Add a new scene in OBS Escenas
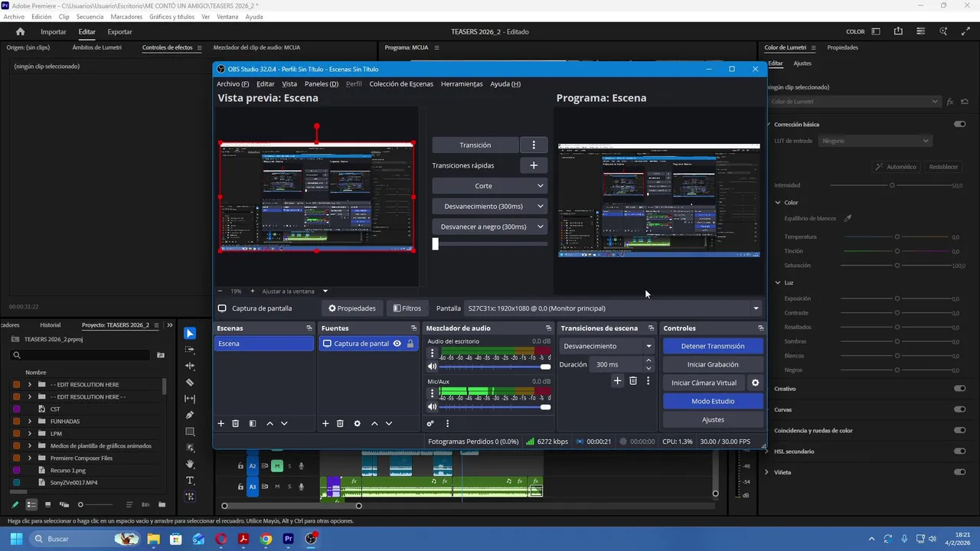980x551 pixels. (x=221, y=423)
